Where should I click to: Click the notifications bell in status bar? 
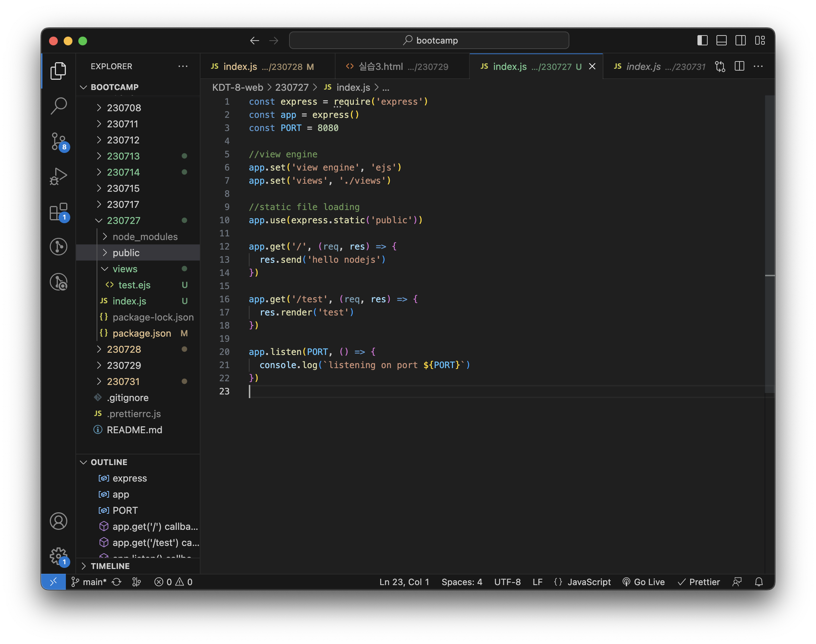(x=759, y=582)
